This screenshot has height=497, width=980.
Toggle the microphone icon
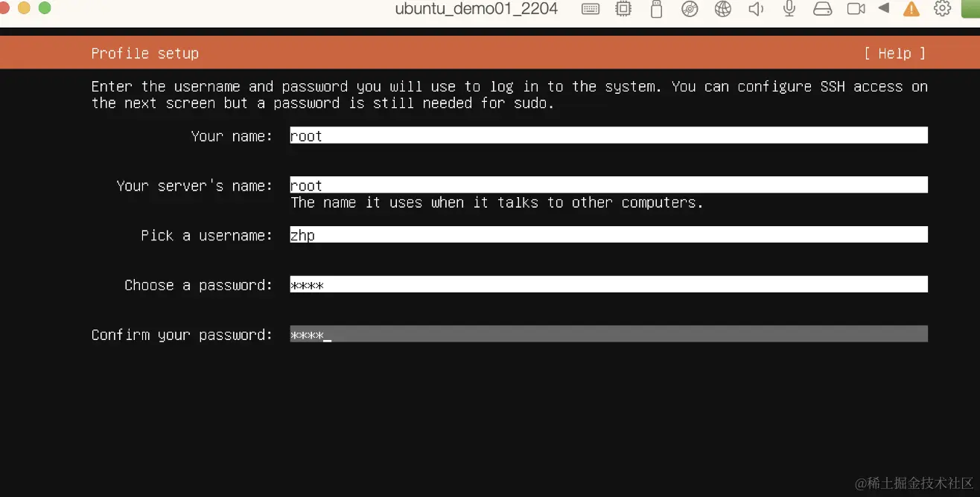(x=789, y=9)
